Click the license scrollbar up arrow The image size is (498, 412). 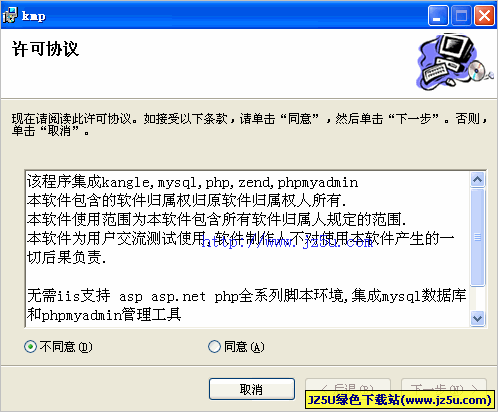coord(478,180)
